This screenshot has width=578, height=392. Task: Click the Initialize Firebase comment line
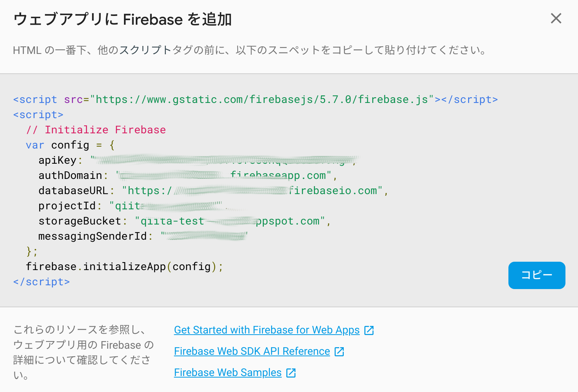pos(96,130)
